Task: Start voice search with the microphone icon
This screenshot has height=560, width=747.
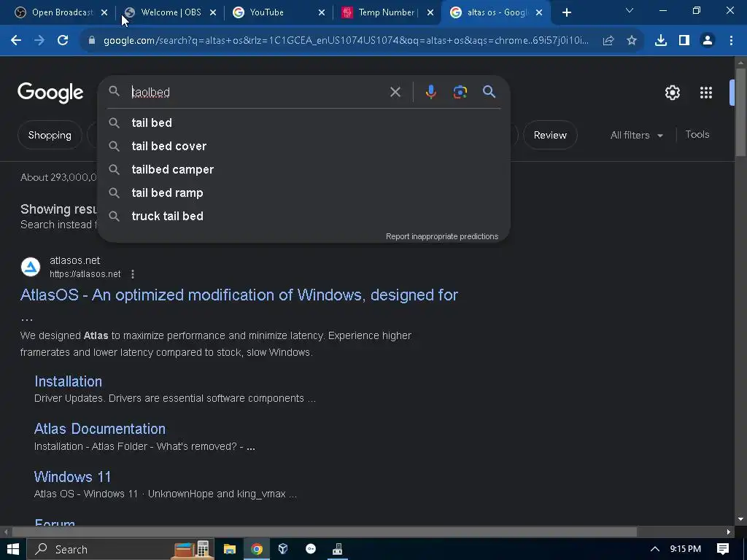Action: click(x=430, y=92)
